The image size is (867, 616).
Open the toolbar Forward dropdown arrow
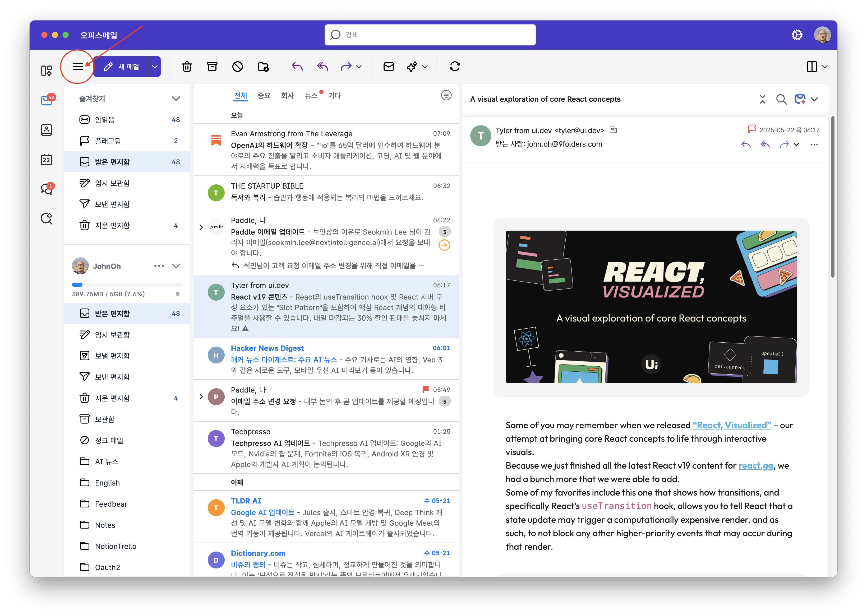(x=359, y=67)
